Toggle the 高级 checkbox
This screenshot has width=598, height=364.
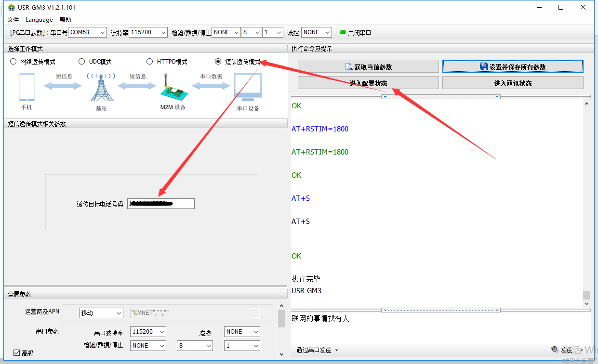pyautogui.click(x=17, y=353)
